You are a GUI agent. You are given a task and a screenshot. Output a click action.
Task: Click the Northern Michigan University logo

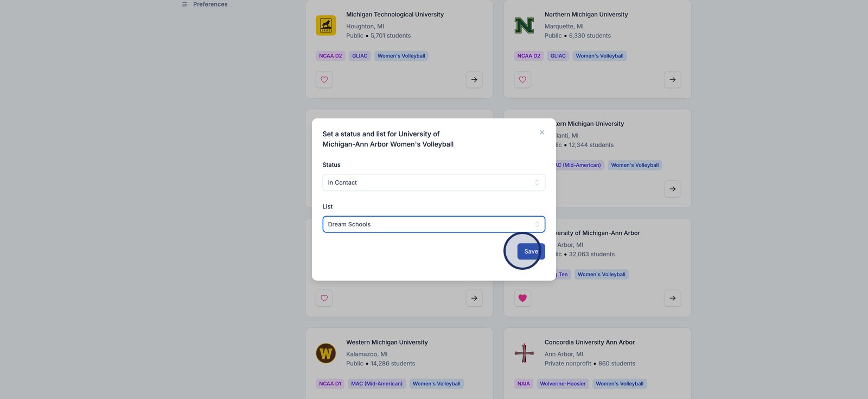[524, 26]
